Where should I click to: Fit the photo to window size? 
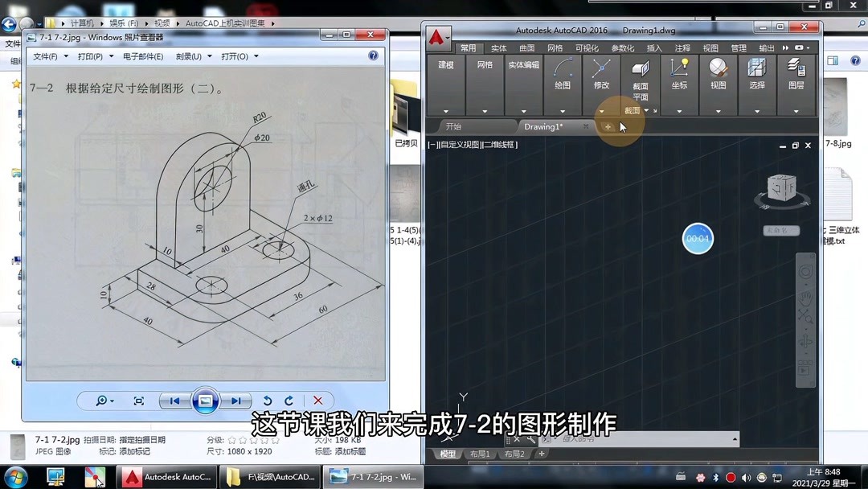click(138, 400)
